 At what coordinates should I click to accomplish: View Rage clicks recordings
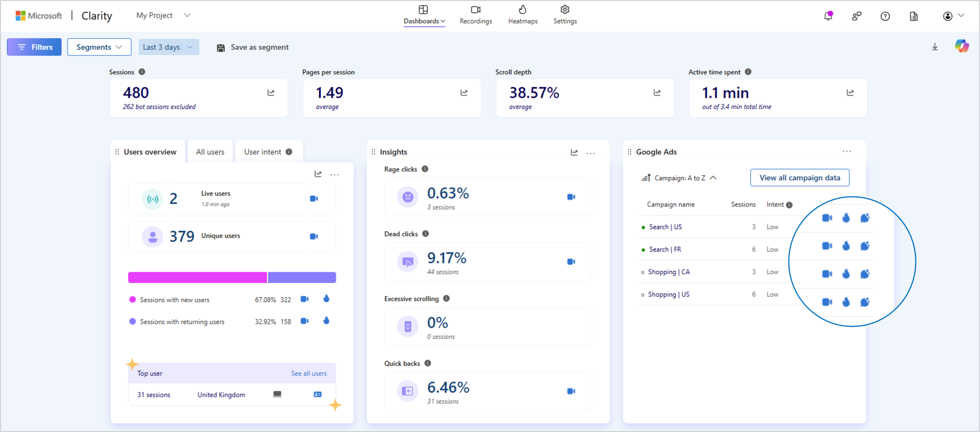click(x=571, y=197)
